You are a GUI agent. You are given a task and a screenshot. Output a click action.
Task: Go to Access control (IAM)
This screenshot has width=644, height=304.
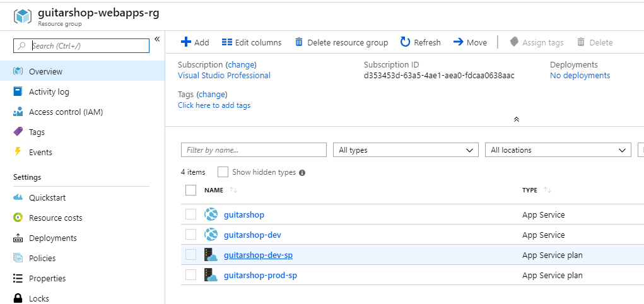click(x=82, y=112)
